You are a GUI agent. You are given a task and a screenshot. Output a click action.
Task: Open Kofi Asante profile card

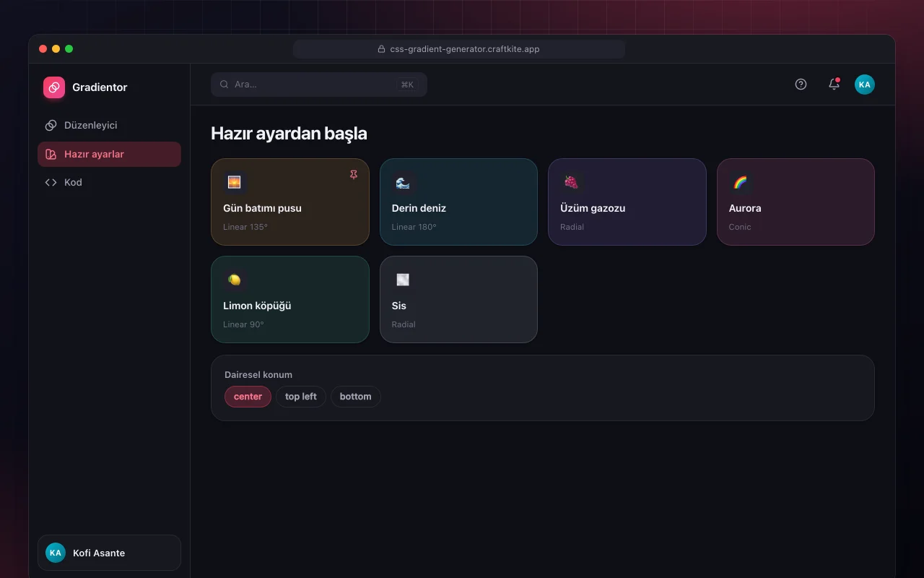point(109,553)
